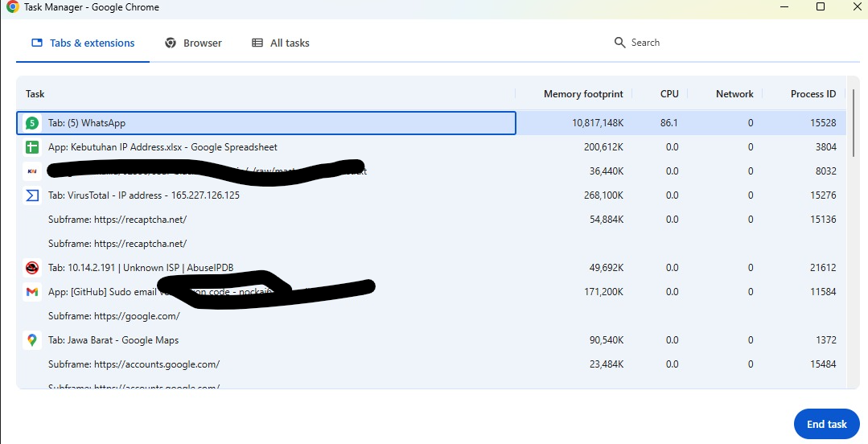The width and height of the screenshot is (868, 444).
Task: Sort by Memory footprint column header
Action: point(582,94)
